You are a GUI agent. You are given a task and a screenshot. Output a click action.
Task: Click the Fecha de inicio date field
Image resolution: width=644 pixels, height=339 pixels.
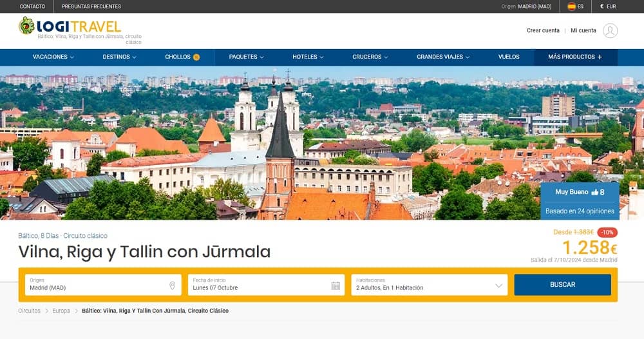tap(266, 285)
